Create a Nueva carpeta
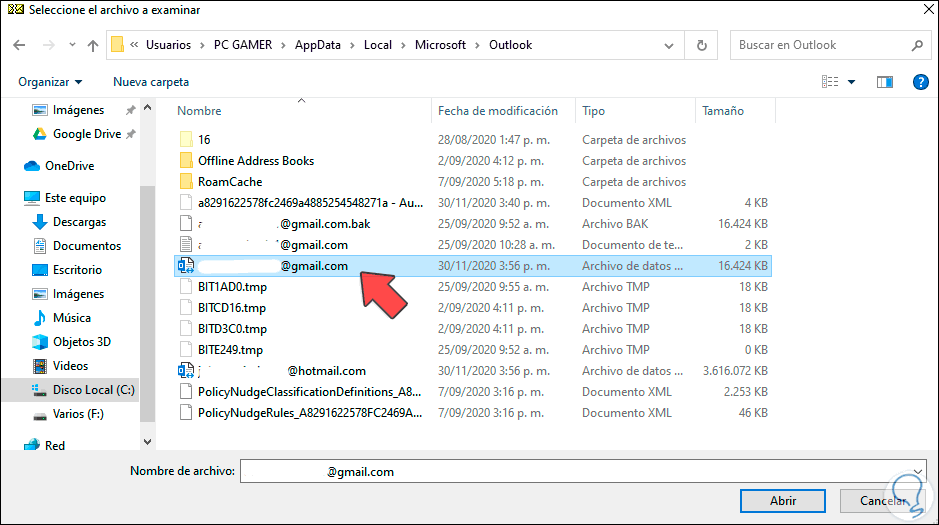939x525 pixels. coord(151,82)
